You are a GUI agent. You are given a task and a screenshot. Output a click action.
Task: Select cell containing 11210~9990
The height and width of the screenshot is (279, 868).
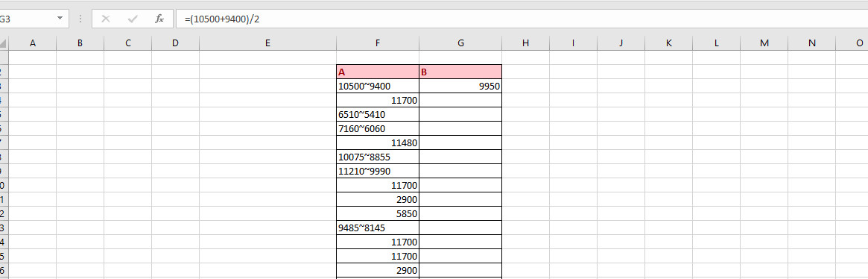378,171
